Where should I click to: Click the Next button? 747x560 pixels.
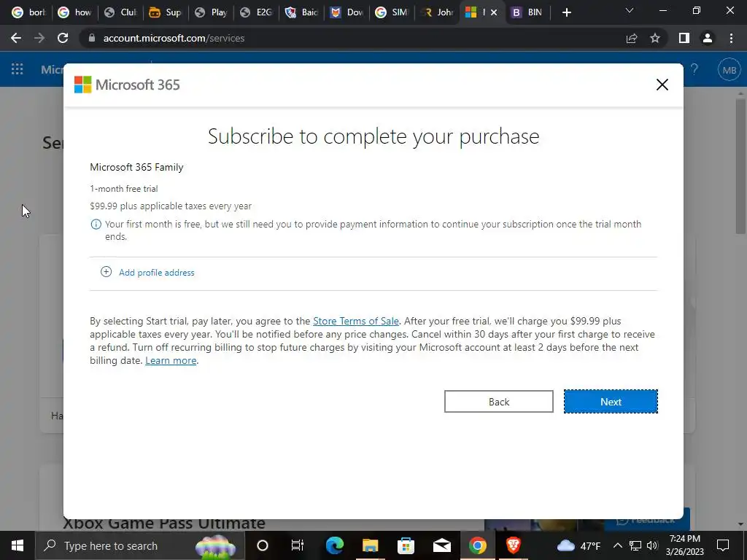[x=611, y=402]
